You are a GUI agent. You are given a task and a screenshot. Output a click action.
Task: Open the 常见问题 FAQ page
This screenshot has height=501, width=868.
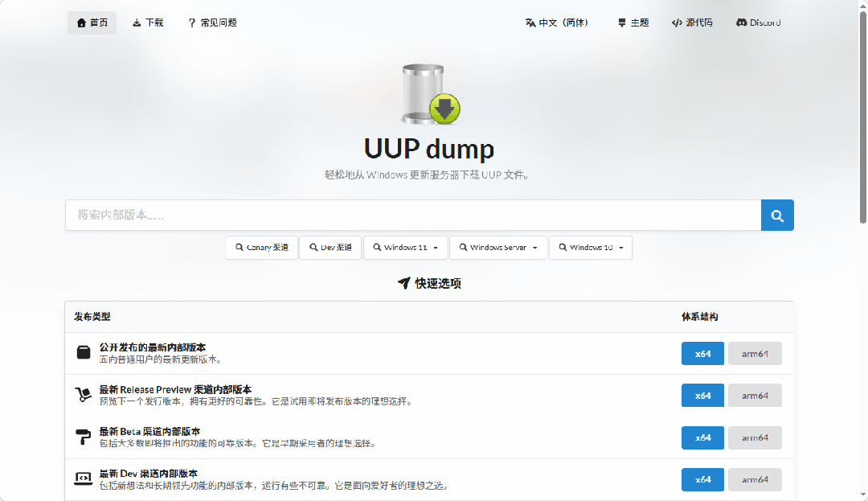point(212,23)
